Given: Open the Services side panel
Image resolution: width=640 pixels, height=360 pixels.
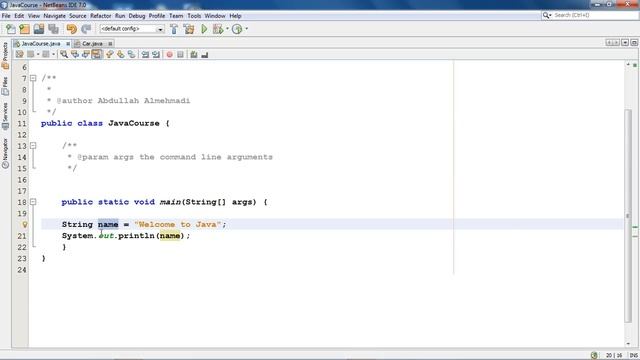Looking at the screenshot, I should pyautogui.click(x=5, y=116).
